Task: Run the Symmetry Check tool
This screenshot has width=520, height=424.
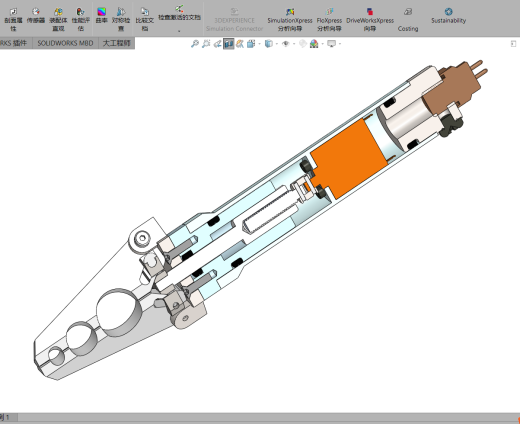Action: coord(121,20)
